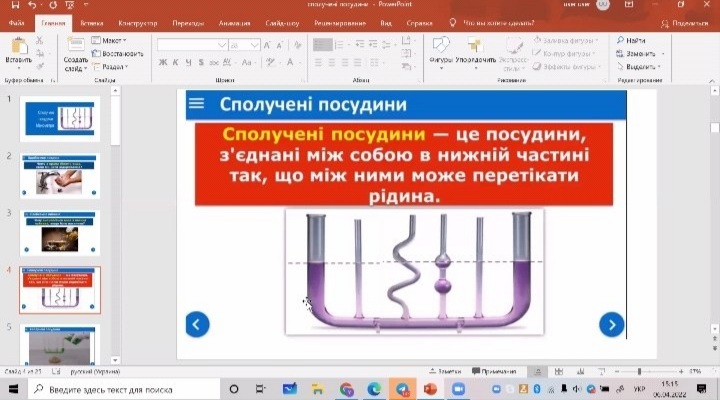720x400 pixels.
Task: Toggle strikethrough (abc) formatting
Action: pyautogui.click(x=214, y=62)
